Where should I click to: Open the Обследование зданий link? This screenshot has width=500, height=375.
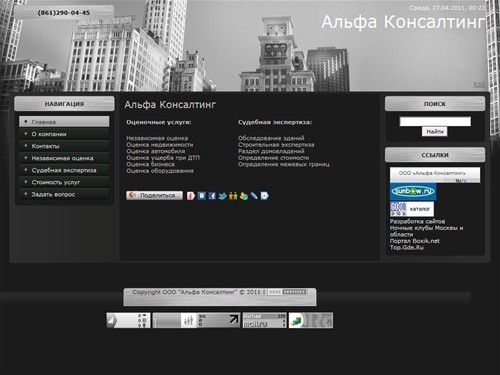[271, 138]
